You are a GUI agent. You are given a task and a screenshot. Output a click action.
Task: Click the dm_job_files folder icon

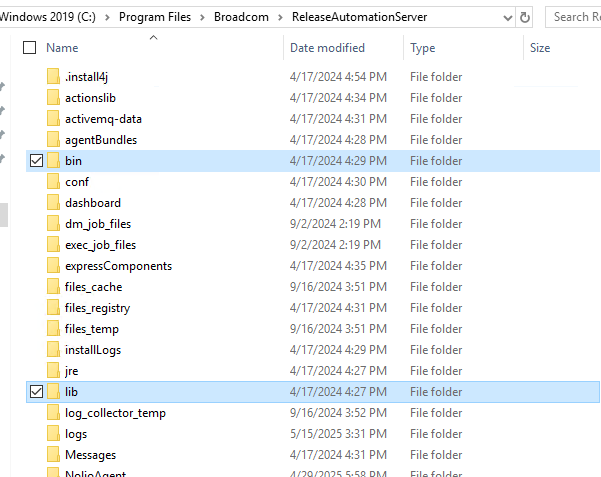click(53, 224)
